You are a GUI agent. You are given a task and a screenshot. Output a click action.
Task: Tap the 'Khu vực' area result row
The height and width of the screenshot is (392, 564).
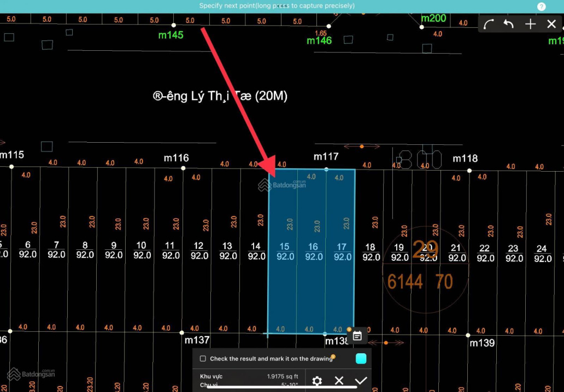249,376
